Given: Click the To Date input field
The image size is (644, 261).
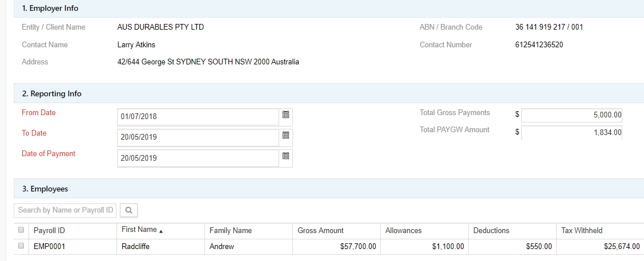Looking at the screenshot, I should tap(198, 137).
